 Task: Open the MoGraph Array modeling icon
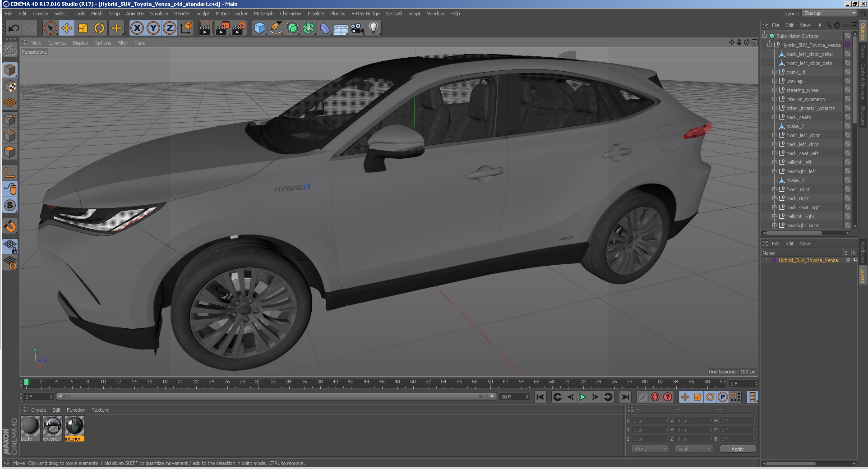point(309,28)
